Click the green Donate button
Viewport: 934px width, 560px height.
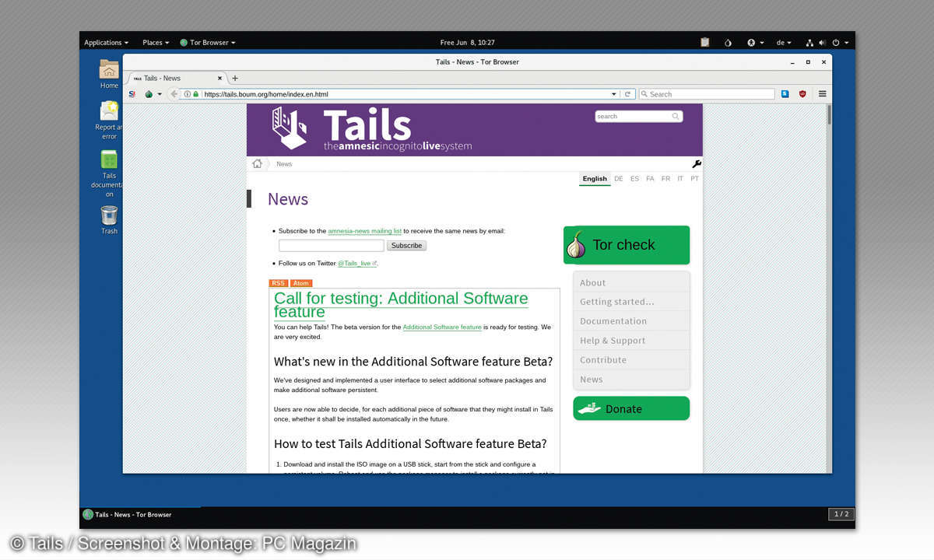[x=631, y=408]
